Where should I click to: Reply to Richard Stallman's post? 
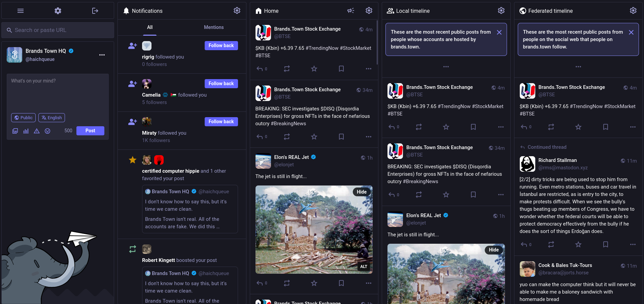coord(526,244)
